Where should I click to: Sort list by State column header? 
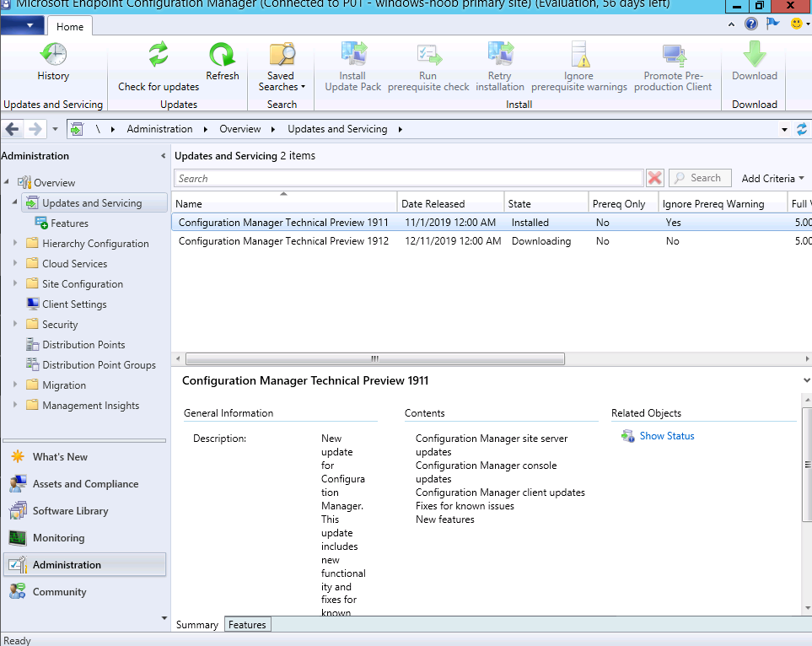coord(546,203)
